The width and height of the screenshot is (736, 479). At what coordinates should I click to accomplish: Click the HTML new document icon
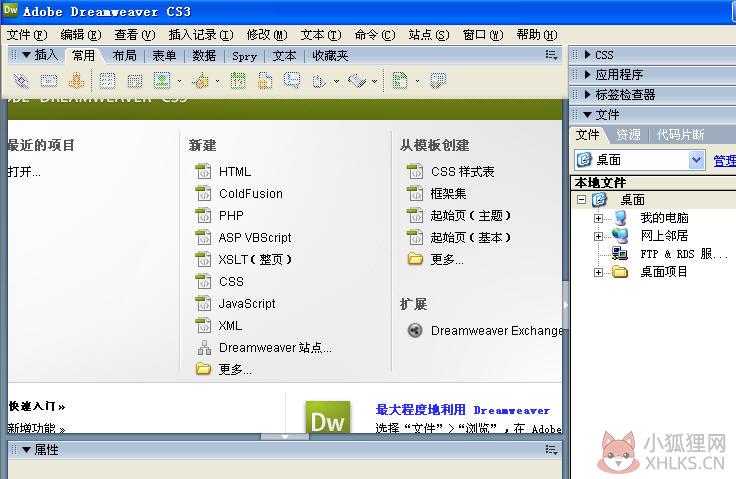pyautogui.click(x=203, y=171)
